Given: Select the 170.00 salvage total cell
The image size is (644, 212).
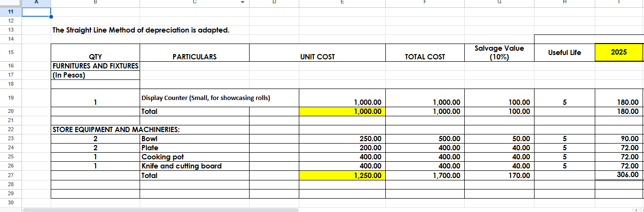Looking at the screenshot, I should [499, 176].
